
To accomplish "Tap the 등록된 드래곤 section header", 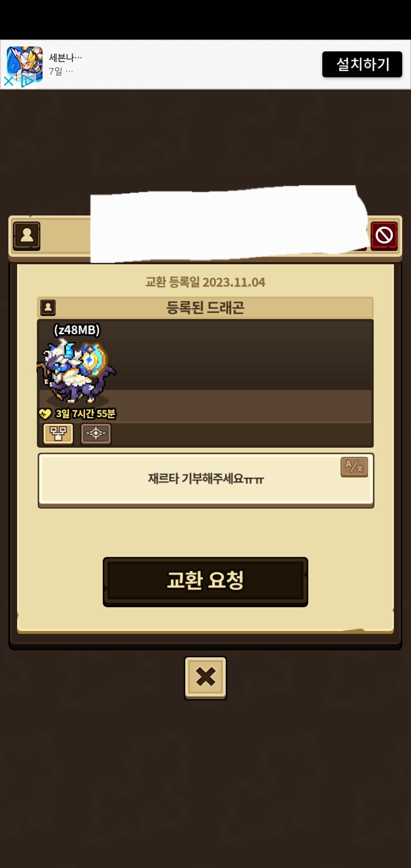I will pos(205,307).
